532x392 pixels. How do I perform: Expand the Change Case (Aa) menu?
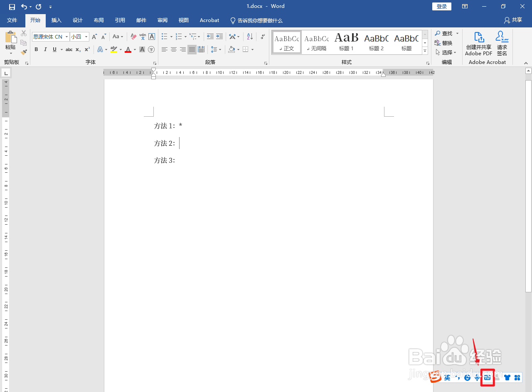[119, 37]
